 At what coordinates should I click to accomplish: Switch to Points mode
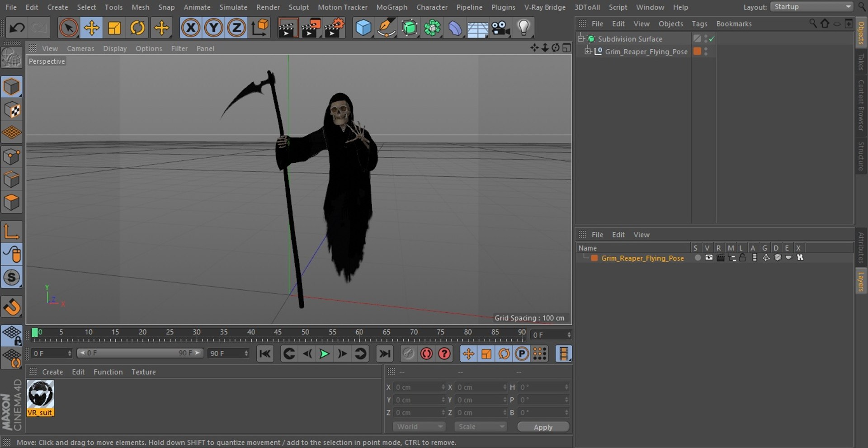(x=12, y=157)
